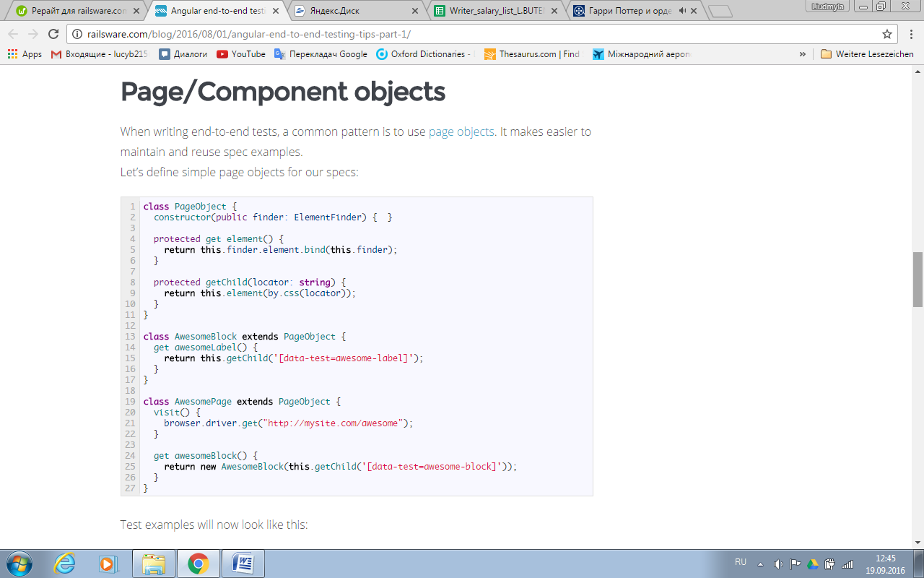Reload the current page
This screenshot has height=578, width=924.
tap(53, 34)
